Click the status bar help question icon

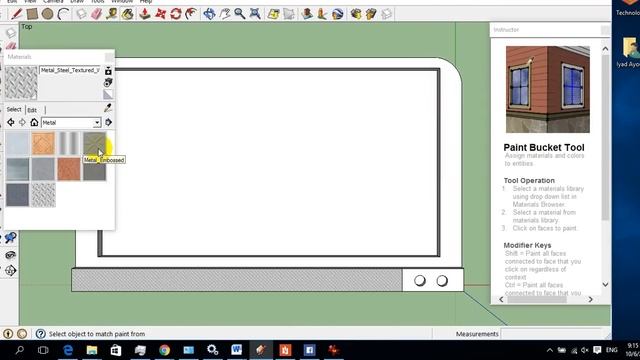pyautogui.click(x=40, y=334)
